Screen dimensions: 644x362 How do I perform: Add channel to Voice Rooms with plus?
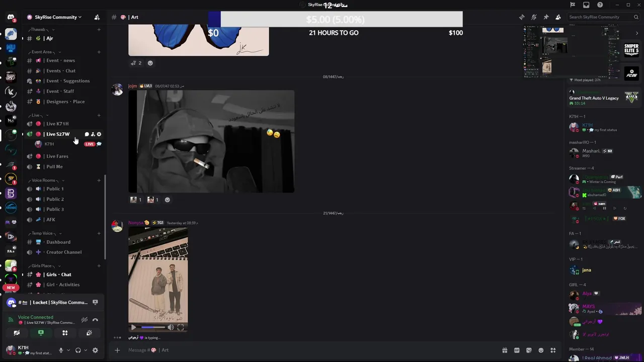click(99, 180)
